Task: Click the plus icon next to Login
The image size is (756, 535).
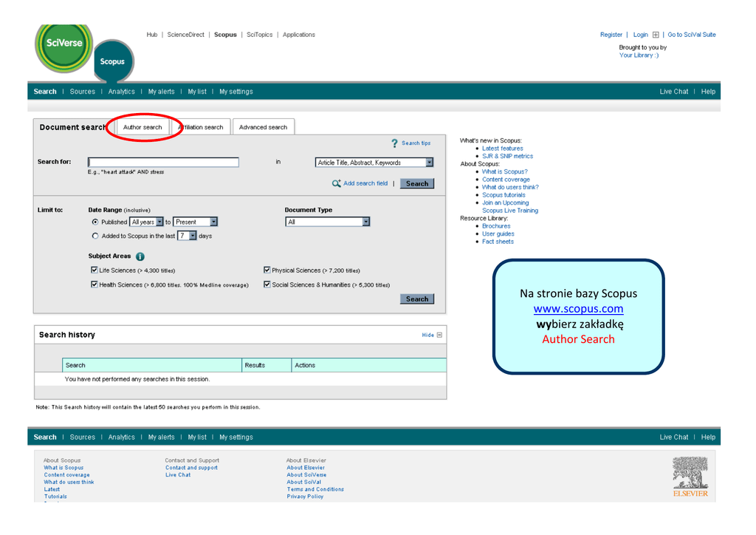Action: pos(656,35)
